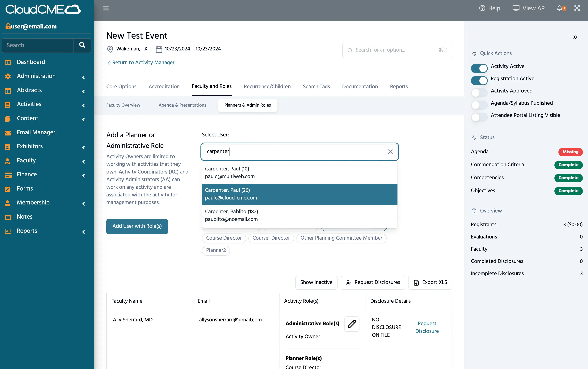Switch to the Accreditation tab

point(164,86)
